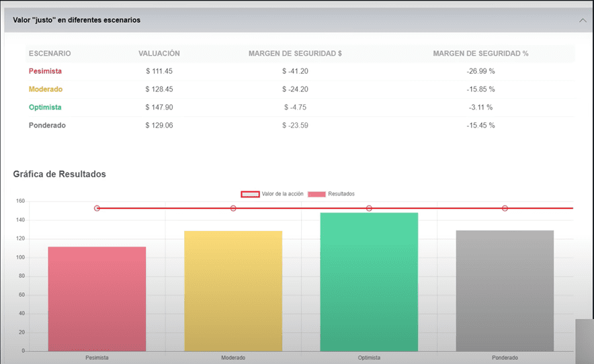Click the line data point above Optimista bar

369,208
